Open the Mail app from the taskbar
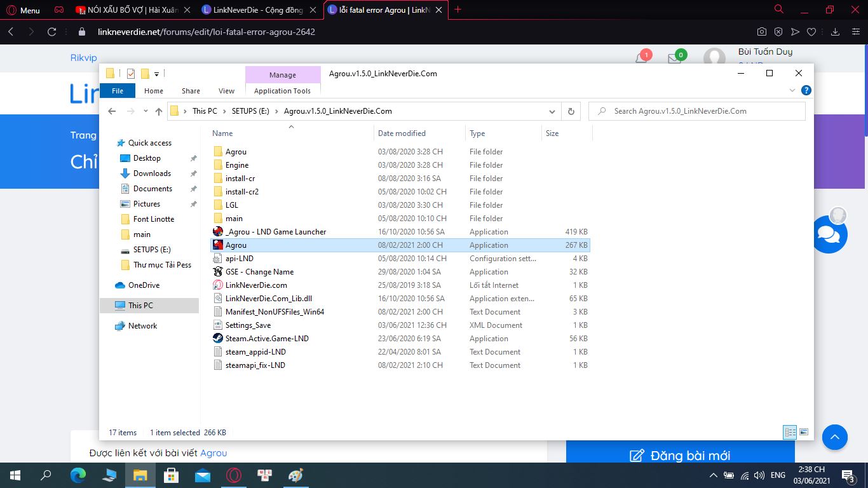Screen dimensions: 868x488 coord(202,475)
